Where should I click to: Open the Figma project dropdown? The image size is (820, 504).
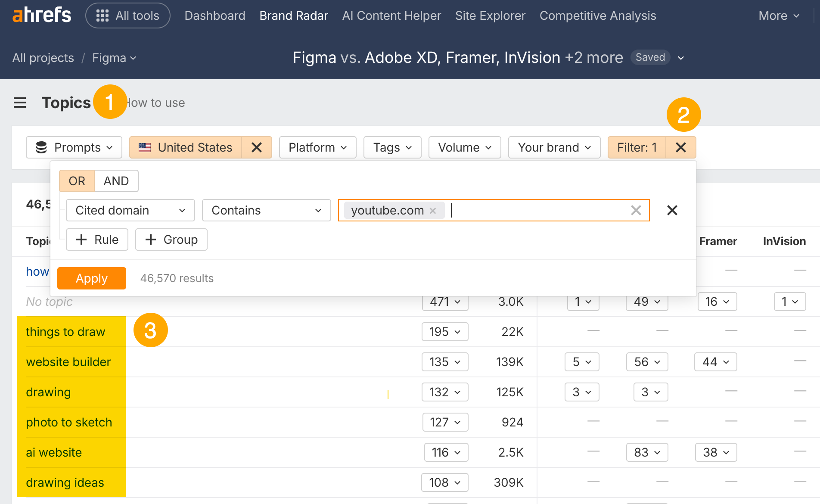pos(114,58)
